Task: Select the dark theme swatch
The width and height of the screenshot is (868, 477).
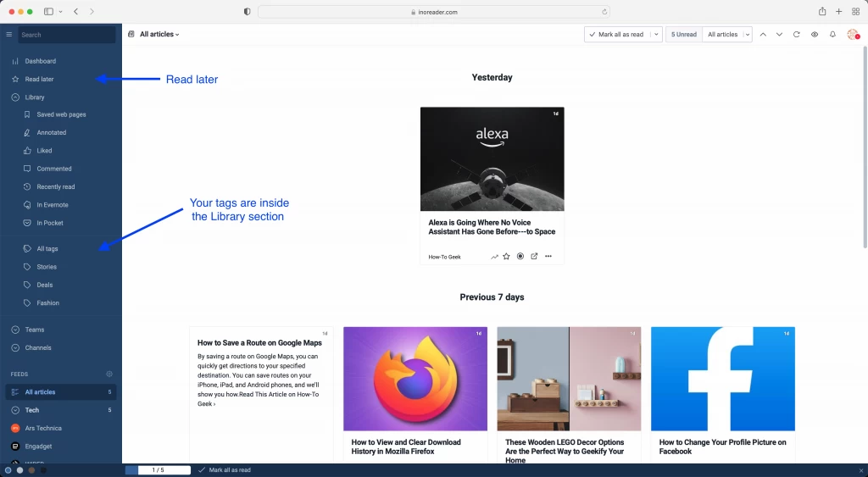Action: pos(43,470)
